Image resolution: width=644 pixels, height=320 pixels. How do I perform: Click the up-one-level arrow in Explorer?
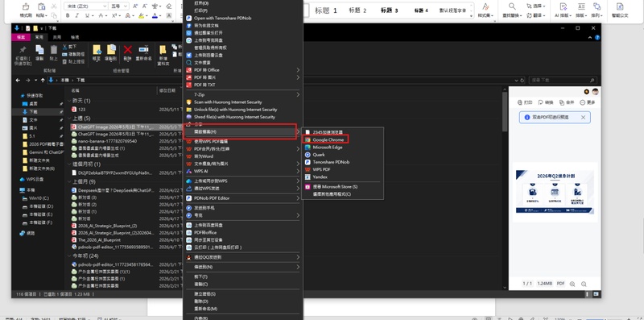43,81
